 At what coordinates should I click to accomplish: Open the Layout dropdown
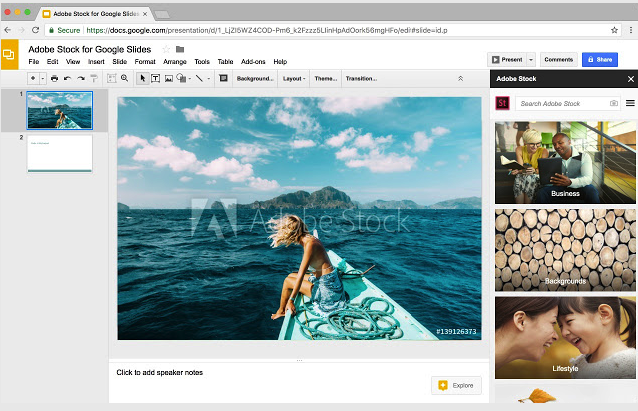(x=294, y=79)
